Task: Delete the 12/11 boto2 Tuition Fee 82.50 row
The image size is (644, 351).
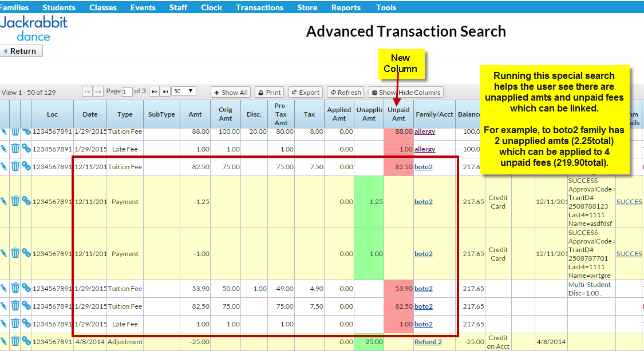Action: 15,166
